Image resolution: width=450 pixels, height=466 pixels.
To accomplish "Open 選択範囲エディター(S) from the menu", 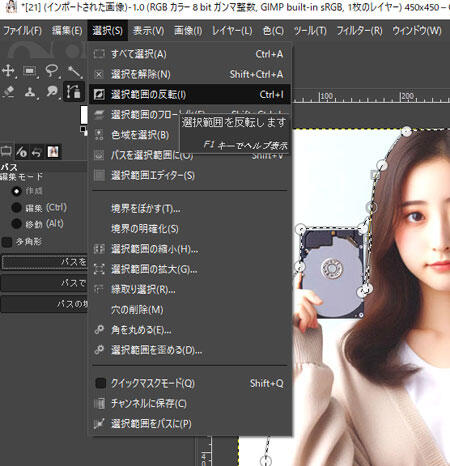I will (x=190, y=175).
